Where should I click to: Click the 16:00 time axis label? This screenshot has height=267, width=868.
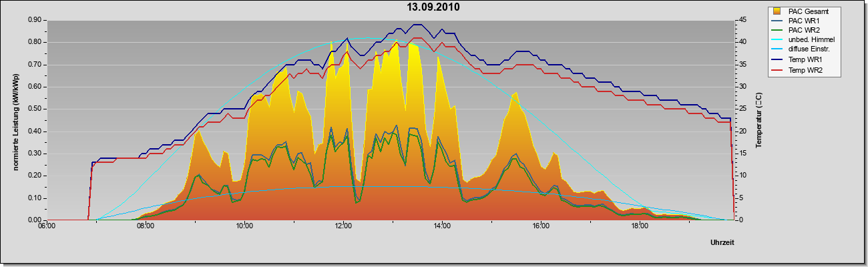[x=541, y=226]
